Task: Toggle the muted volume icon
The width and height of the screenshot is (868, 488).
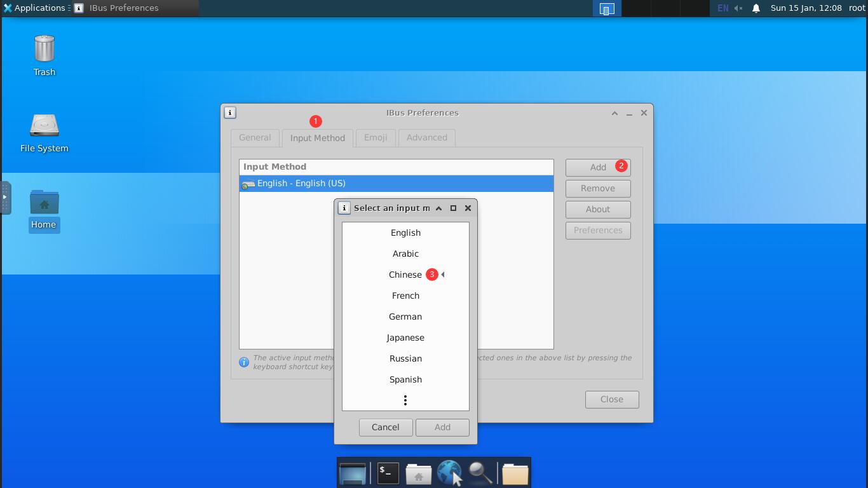Action: [738, 8]
